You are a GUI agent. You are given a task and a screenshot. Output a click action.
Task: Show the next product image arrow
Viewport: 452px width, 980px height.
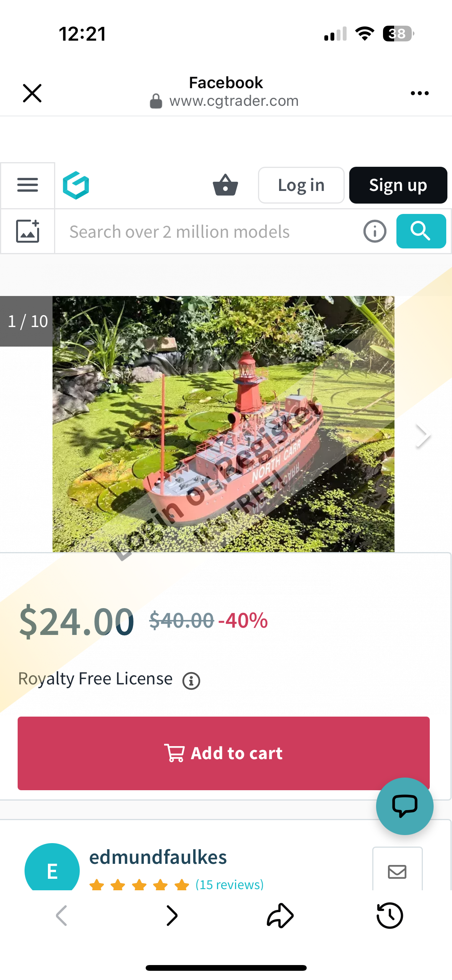point(423,436)
